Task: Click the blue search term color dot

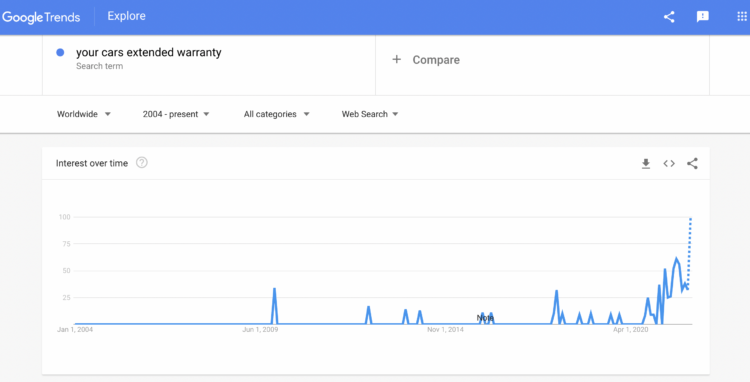Action: [x=60, y=53]
